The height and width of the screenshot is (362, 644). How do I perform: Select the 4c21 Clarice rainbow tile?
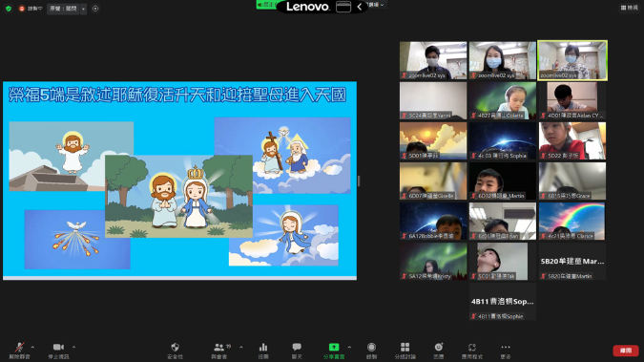572,222
